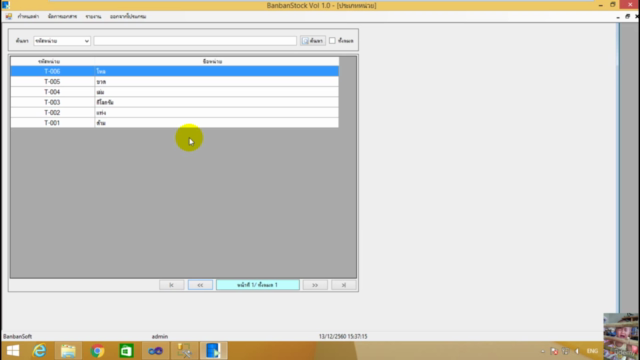Image resolution: width=640 pixels, height=360 pixels.
Task: Click the BanbanStock title bar app icon
Action: [5, 5]
